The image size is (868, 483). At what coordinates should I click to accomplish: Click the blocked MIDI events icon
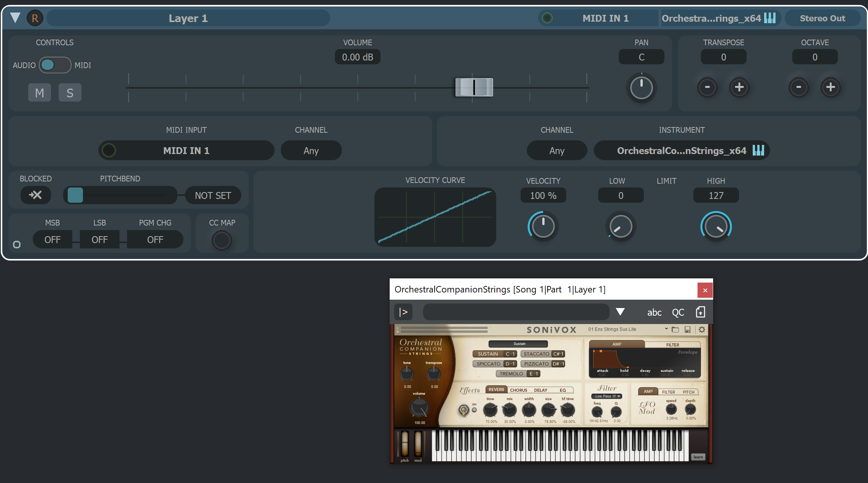35,195
